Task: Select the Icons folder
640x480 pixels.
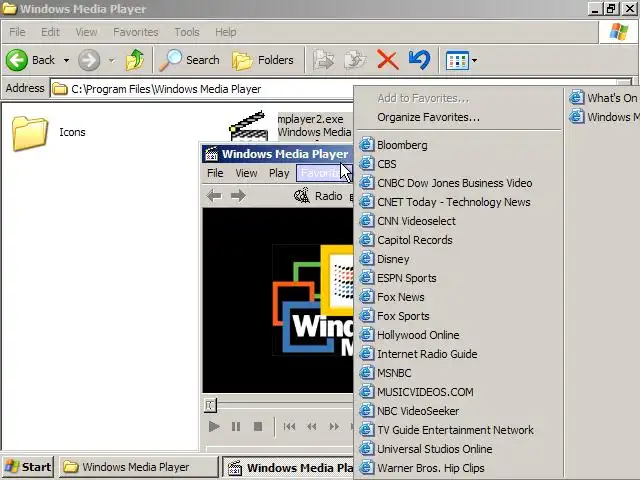Action: tap(49, 133)
